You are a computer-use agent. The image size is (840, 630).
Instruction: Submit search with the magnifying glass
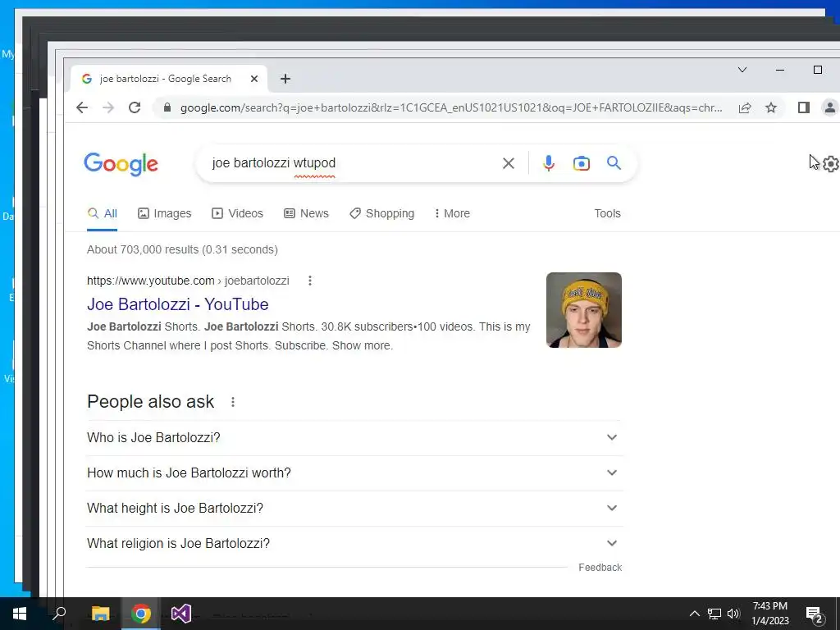614,163
